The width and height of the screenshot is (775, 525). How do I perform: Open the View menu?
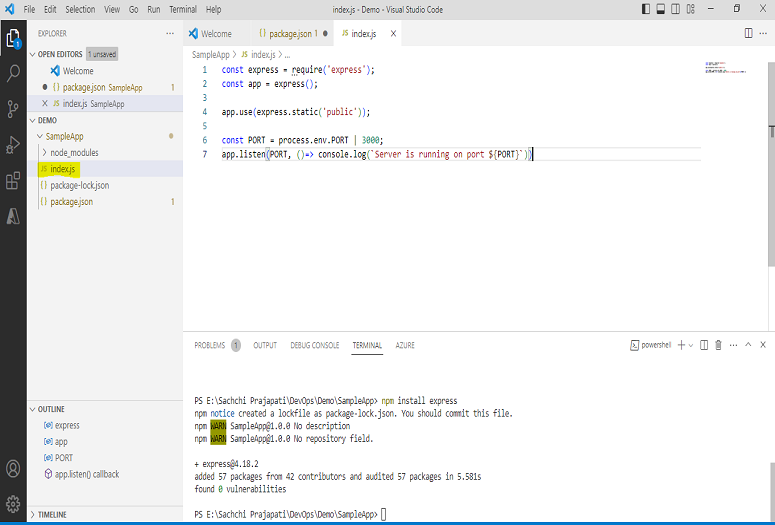112,9
